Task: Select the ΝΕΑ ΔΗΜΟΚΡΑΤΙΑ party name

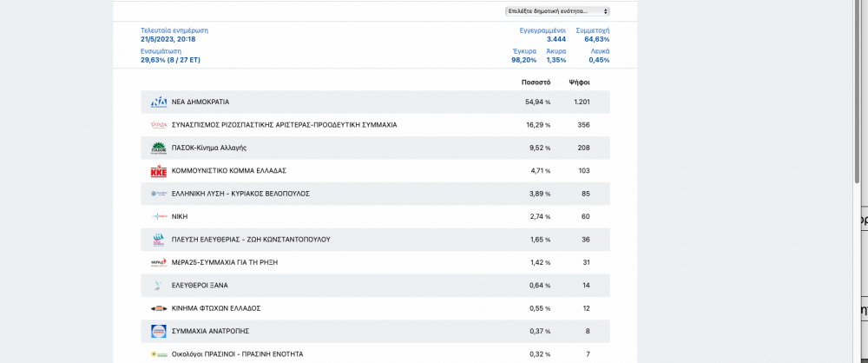Action: tap(201, 102)
